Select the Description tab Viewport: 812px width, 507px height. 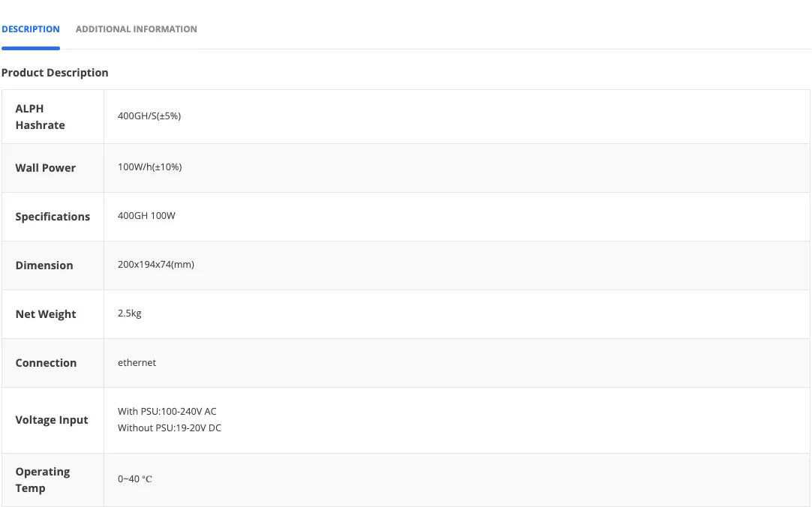click(x=31, y=29)
